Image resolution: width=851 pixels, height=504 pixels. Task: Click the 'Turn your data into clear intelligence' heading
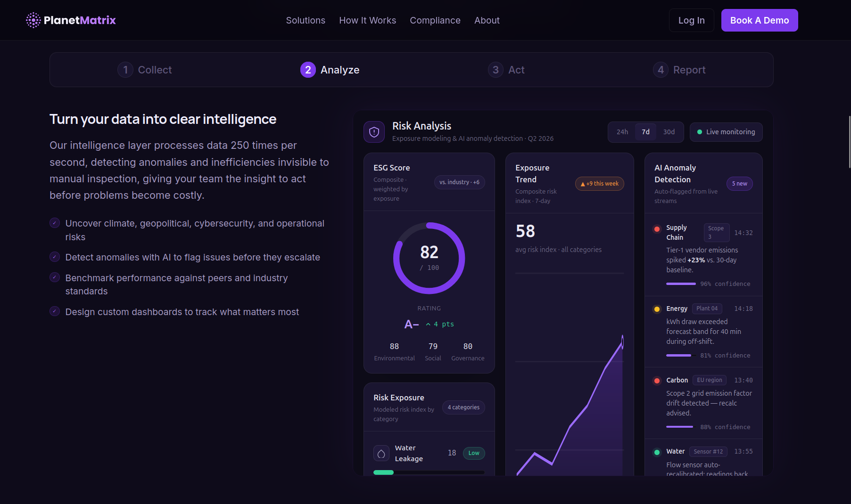pyautogui.click(x=163, y=119)
